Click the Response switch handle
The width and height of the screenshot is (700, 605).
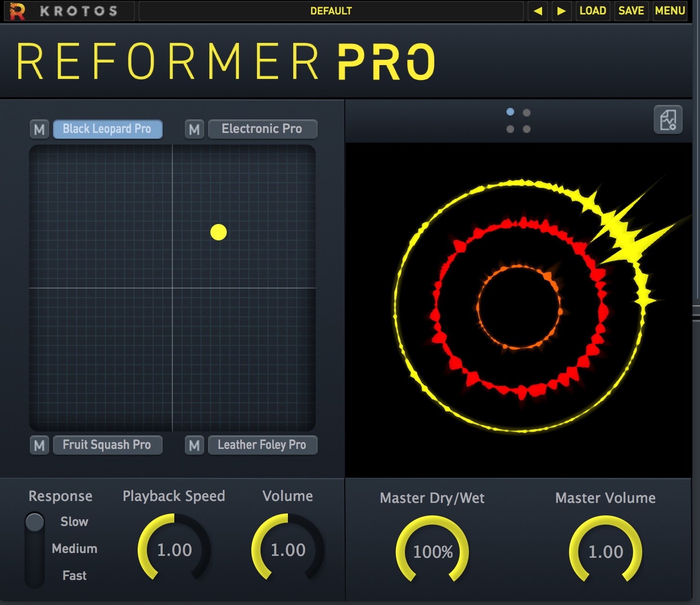(x=35, y=522)
